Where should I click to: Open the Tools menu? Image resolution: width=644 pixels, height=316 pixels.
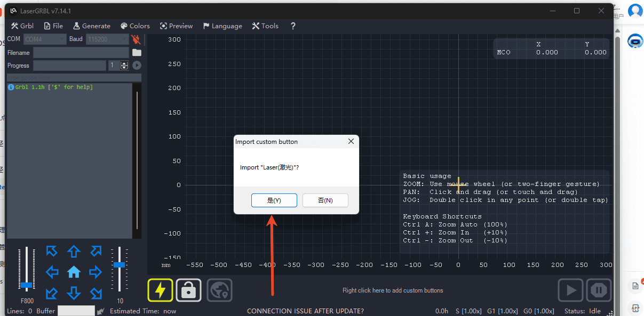(265, 26)
